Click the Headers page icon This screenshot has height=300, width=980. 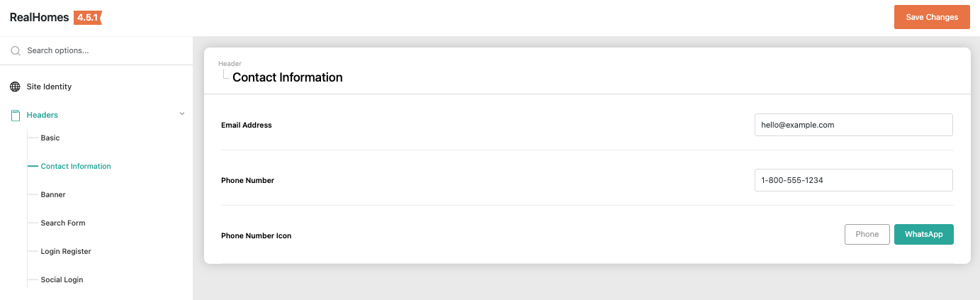tap(16, 115)
